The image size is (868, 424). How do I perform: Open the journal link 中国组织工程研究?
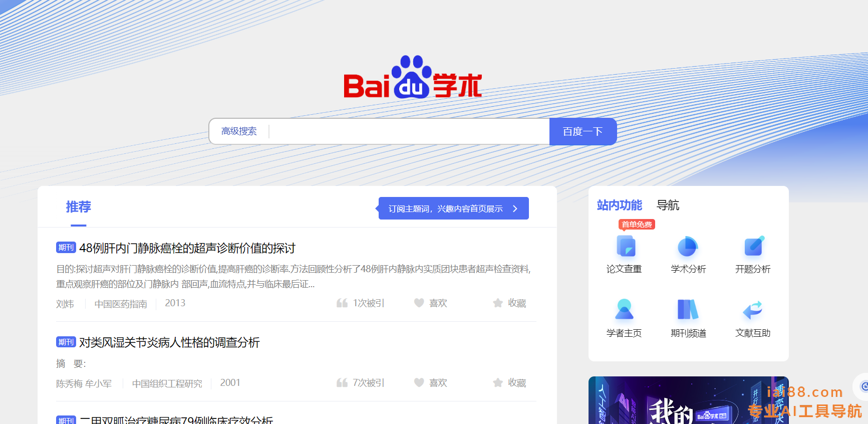[167, 383]
